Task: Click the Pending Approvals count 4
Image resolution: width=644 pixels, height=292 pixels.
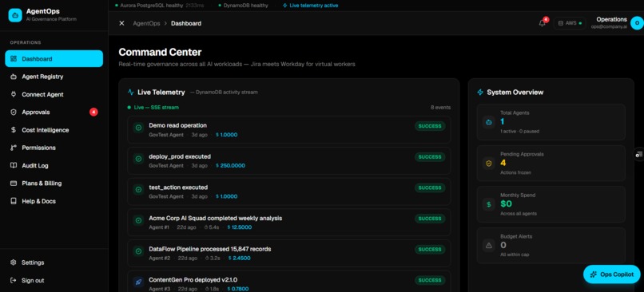Action: coord(503,163)
